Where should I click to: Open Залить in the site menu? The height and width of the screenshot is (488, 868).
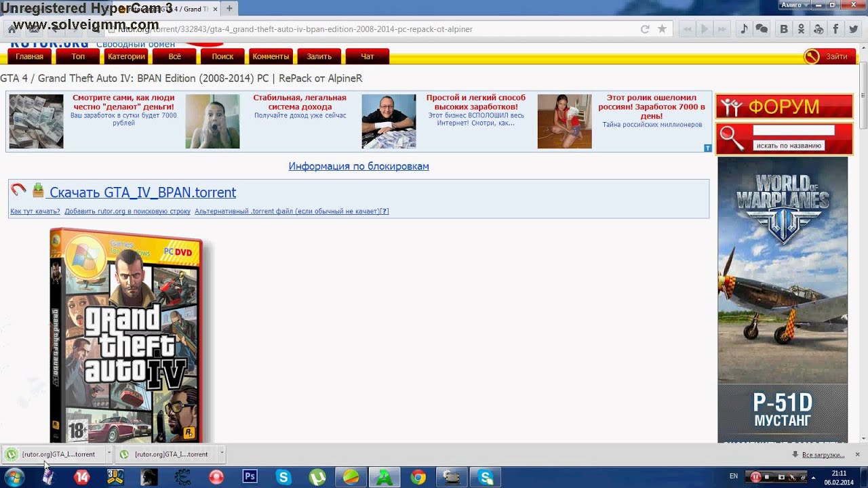click(x=319, y=56)
